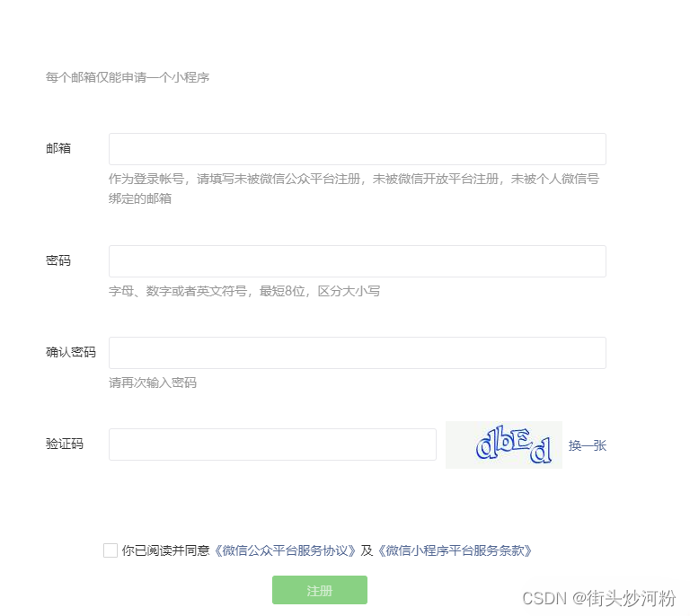Click the email hint text starting 作为登录帐号

coord(354,179)
